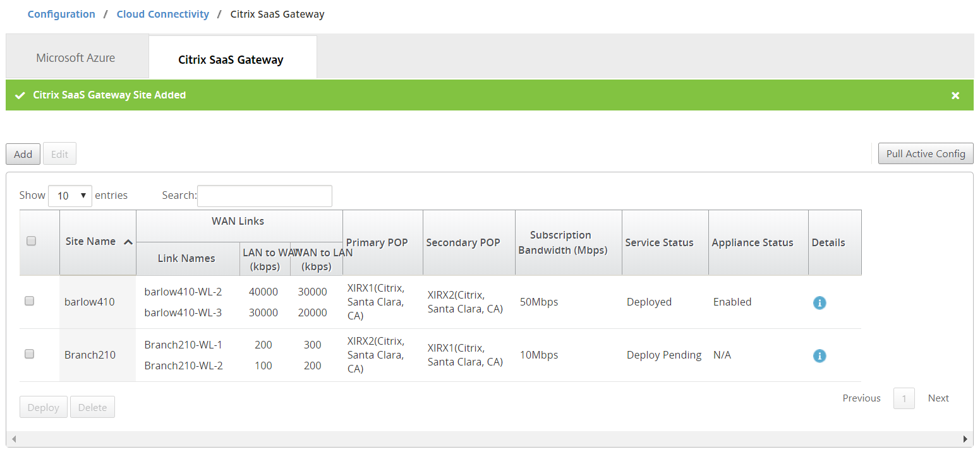Viewport: 980px width, 452px height.
Task: Sort by Site Name arrow
Action: click(x=128, y=242)
